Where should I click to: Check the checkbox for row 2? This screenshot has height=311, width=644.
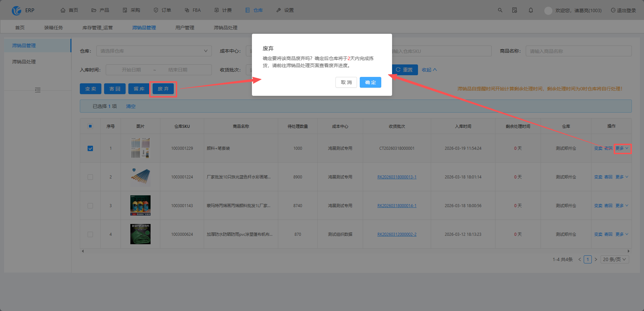[90, 177]
